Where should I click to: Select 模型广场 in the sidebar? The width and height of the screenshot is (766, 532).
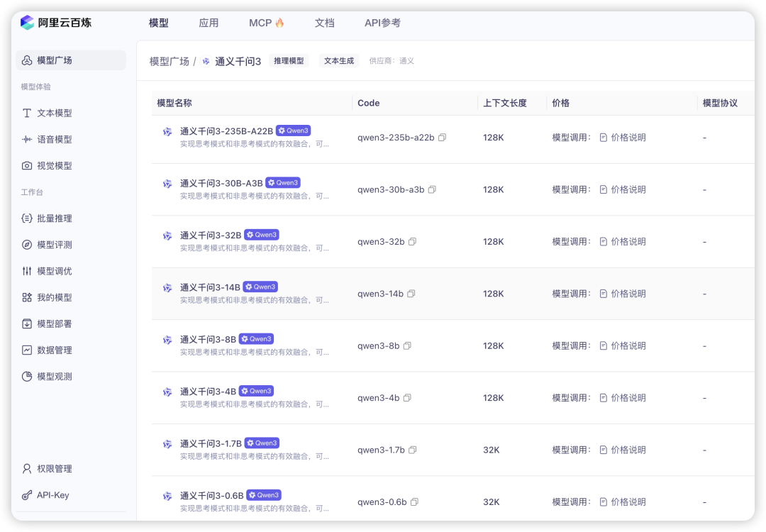(71, 60)
